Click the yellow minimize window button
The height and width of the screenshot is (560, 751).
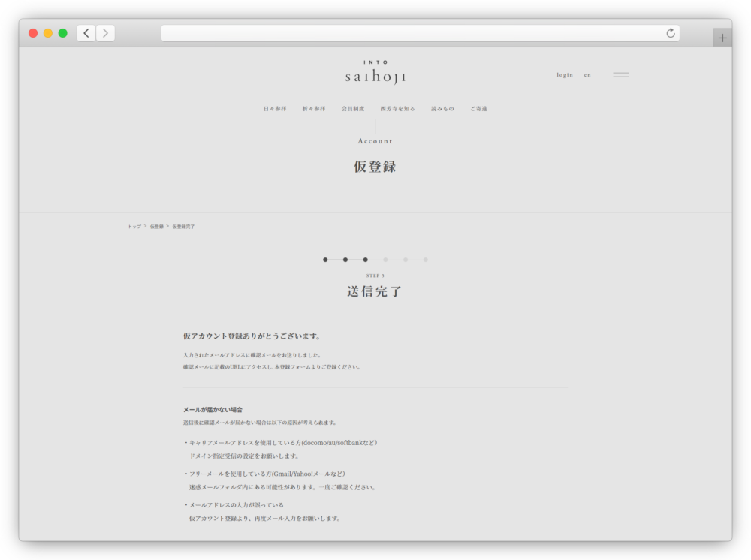48,33
